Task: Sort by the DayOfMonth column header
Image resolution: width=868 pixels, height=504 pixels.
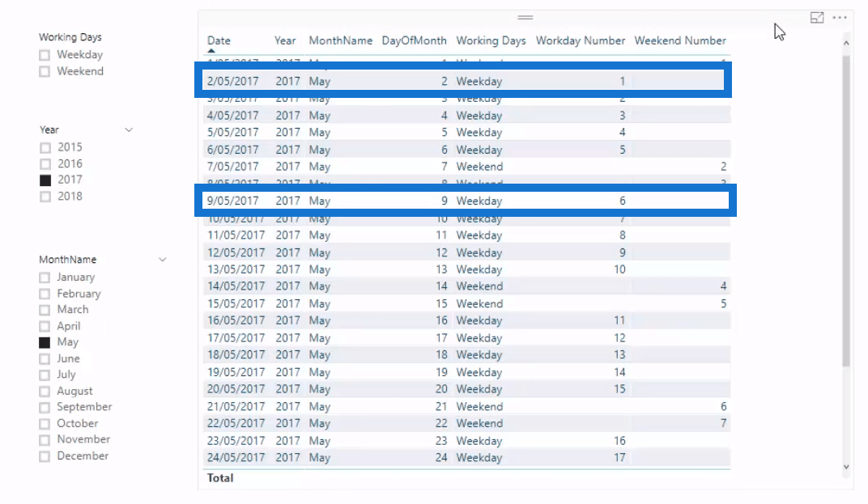Action: pyautogui.click(x=414, y=40)
